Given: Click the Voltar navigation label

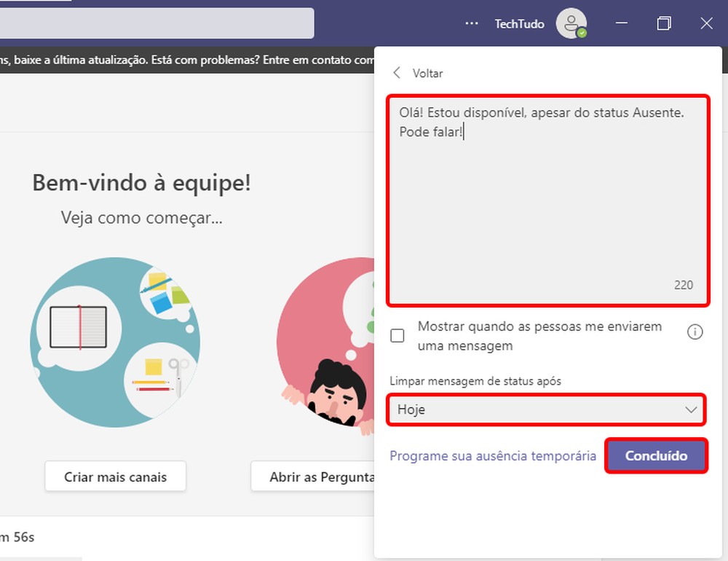Looking at the screenshot, I should point(428,73).
